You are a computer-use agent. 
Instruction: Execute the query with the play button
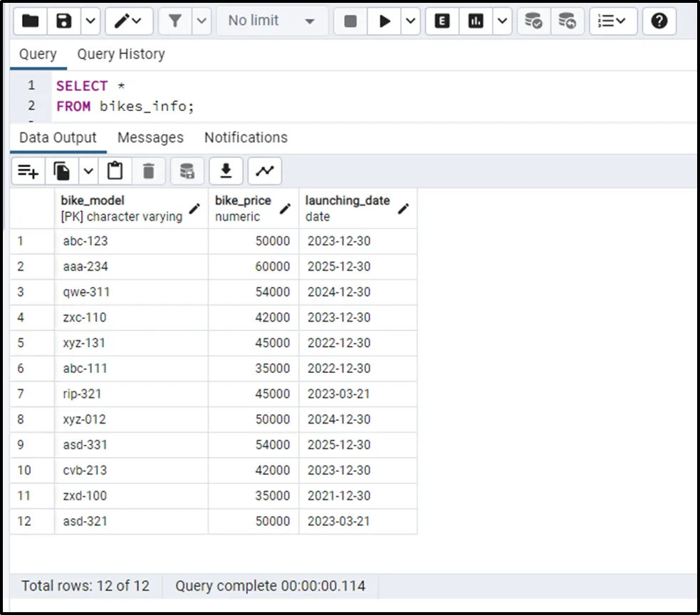click(385, 21)
